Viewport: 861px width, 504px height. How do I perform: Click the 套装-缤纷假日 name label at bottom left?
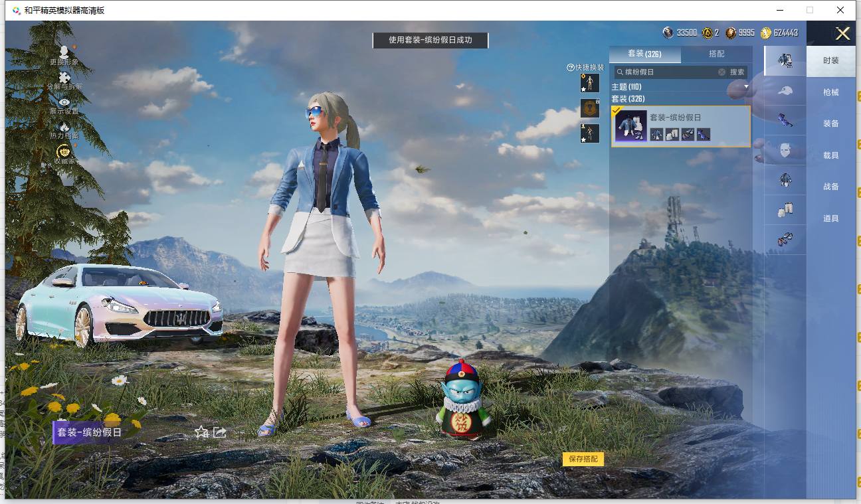(89, 432)
